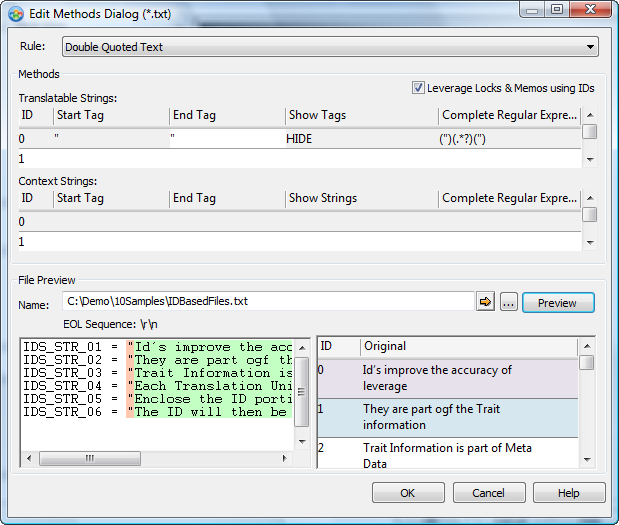Toggle Leverage Locks & Memos using IDs checkbox
Viewport: 619px width, 525px height.
pos(418,88)
